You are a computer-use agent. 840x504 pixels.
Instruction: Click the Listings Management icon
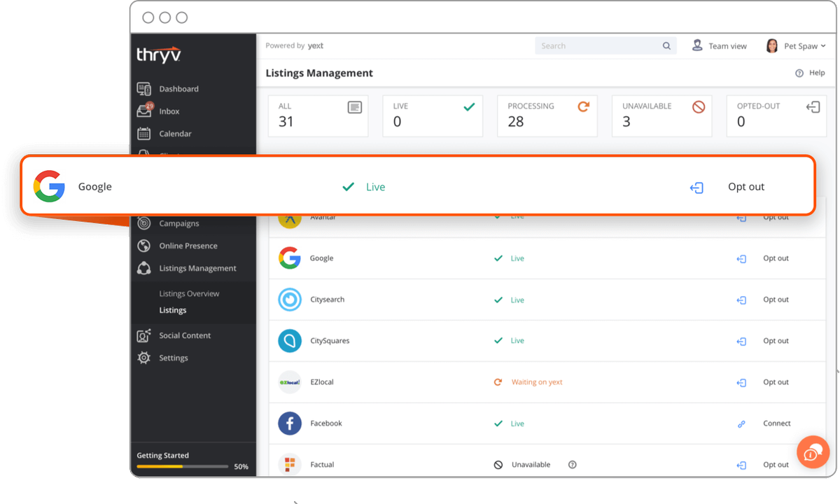(x=144, y=268)
